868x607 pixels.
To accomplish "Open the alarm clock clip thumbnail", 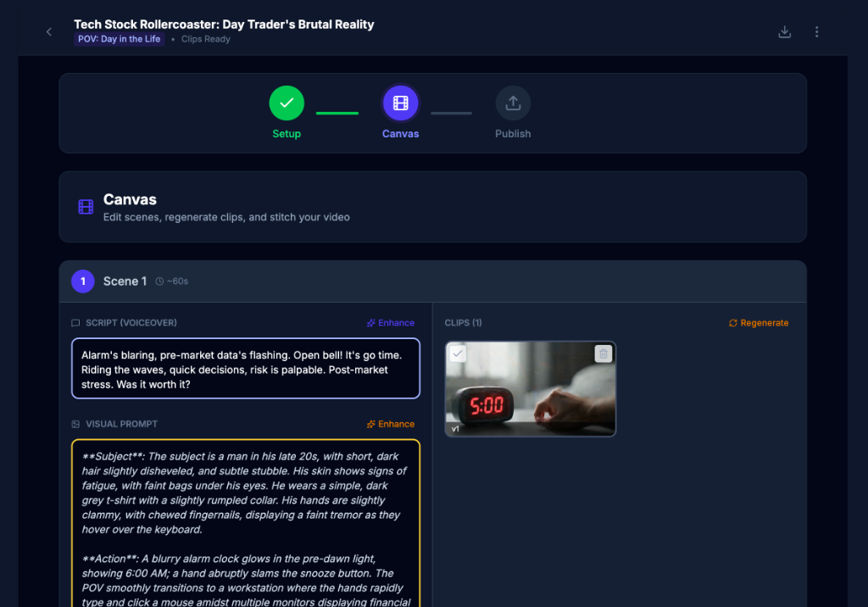I will (530, 390).
